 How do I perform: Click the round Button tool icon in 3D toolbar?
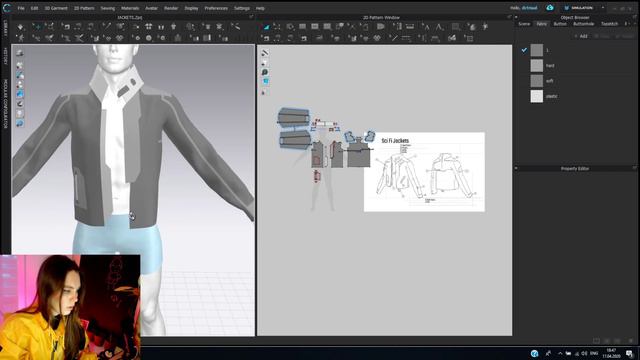tap(149, 38)
